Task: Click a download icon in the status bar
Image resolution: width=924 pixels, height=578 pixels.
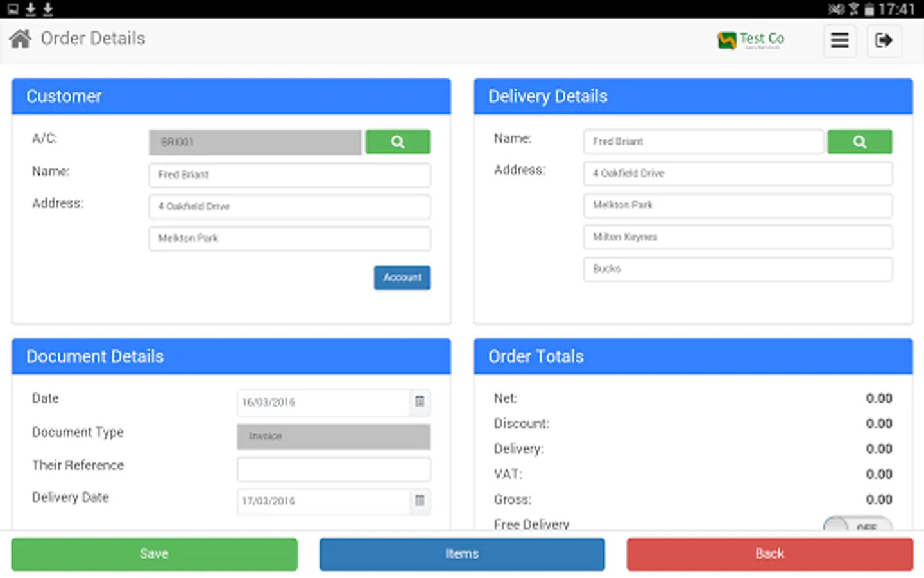Action: (x=29, y=9)
